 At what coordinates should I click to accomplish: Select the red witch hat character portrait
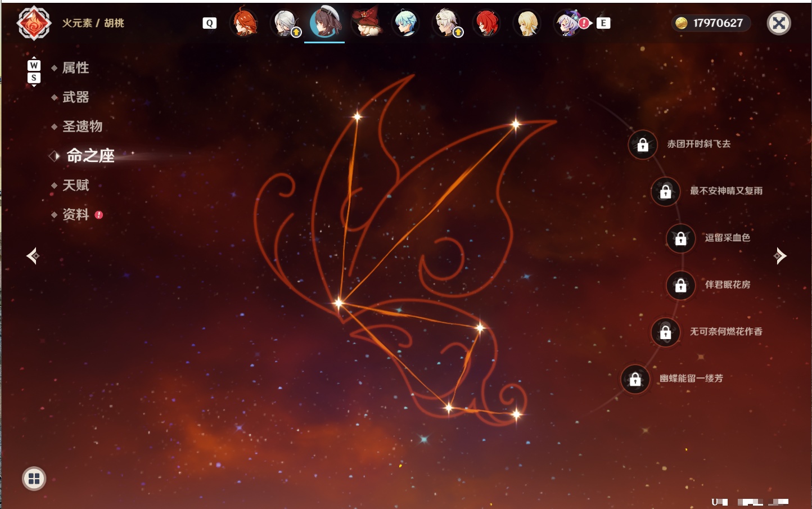coord(366,22)
